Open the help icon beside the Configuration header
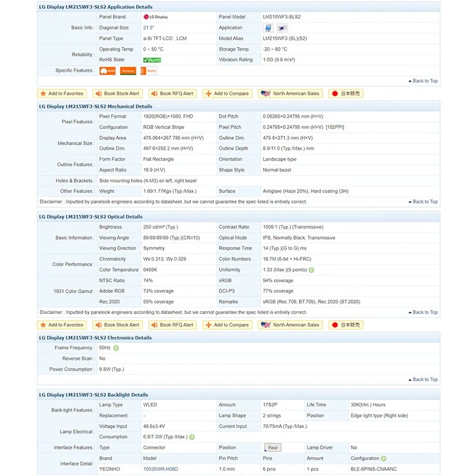This screenshot has width=476, height=476. [x=384, y=458]
